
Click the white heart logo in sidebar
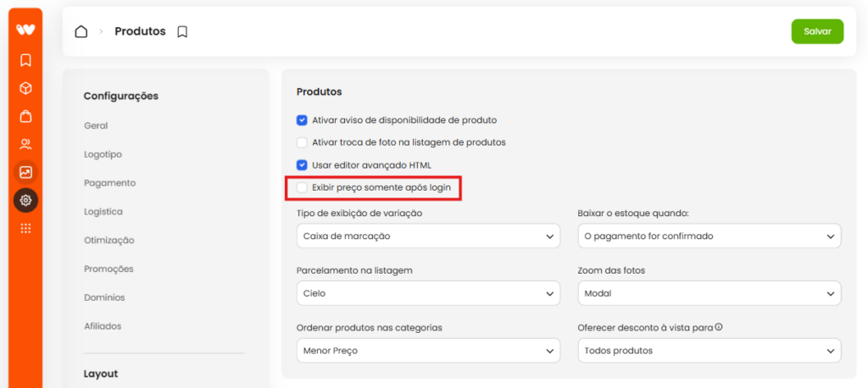(x=25, y=30)
